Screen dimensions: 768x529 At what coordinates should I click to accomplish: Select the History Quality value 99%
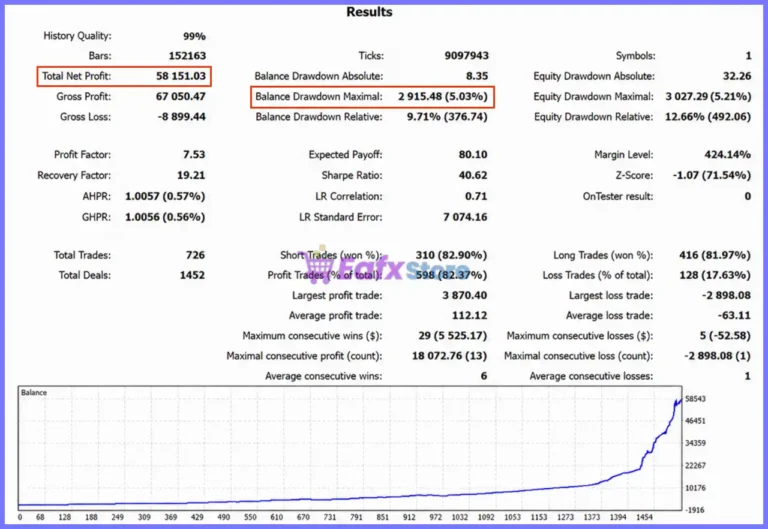click(x=194, y=36)
